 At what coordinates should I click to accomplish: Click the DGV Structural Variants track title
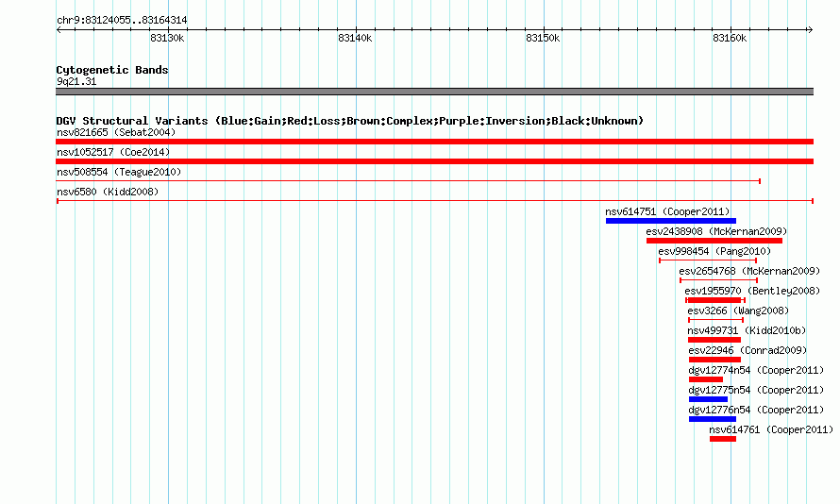pos(350,121)
